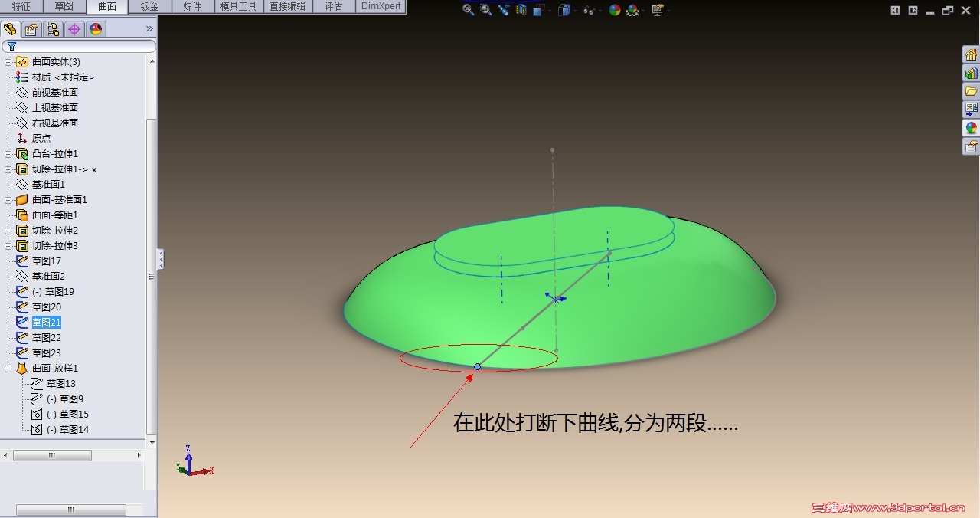Screen dimensions: 980x518
Task: Switch to the 焊件 tab
Action: (192, 7)
